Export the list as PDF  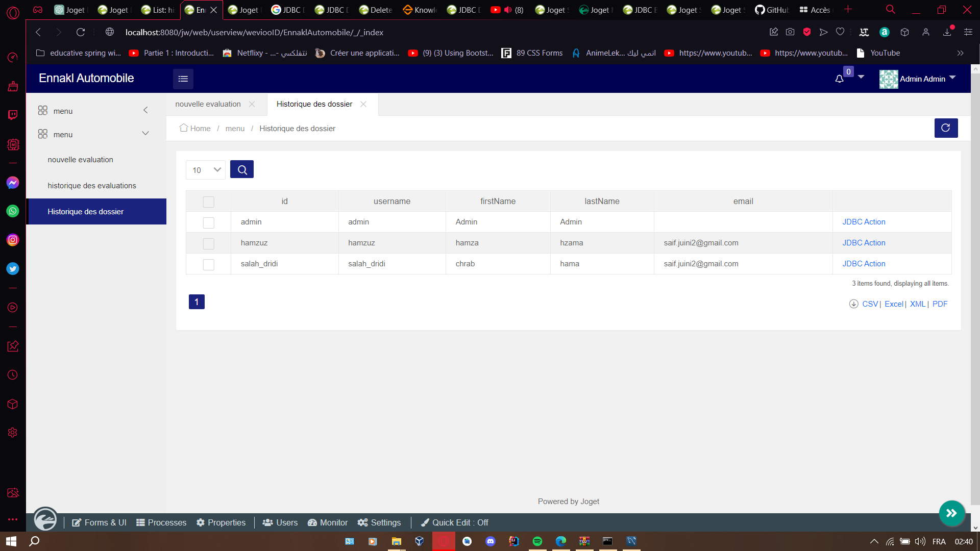940,304
